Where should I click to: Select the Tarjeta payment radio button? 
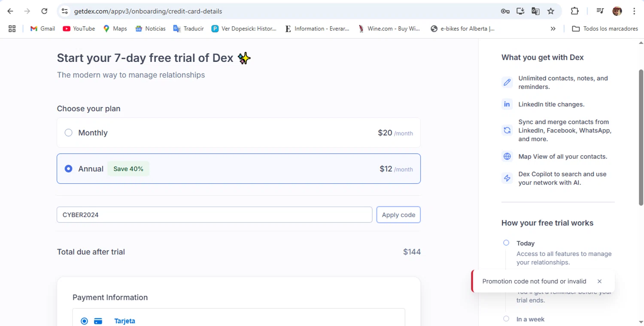[x=84, y=321]
